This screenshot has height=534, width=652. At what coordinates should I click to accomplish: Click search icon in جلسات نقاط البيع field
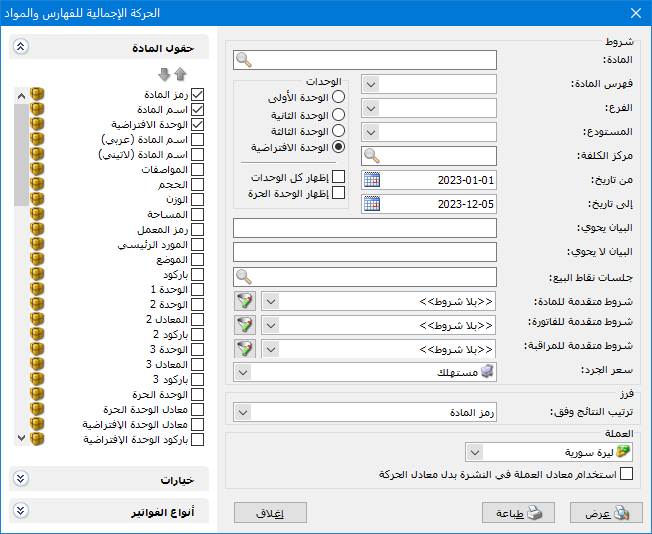tap(244, 277)
